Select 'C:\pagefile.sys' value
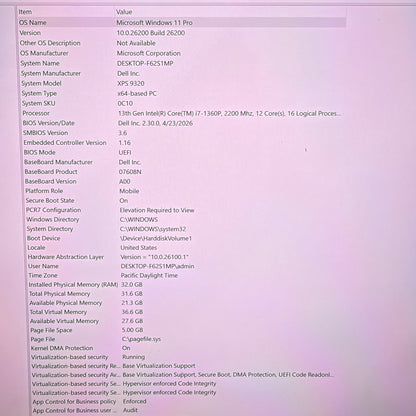This screenshot has width=416, height=416. coord(142,339)
